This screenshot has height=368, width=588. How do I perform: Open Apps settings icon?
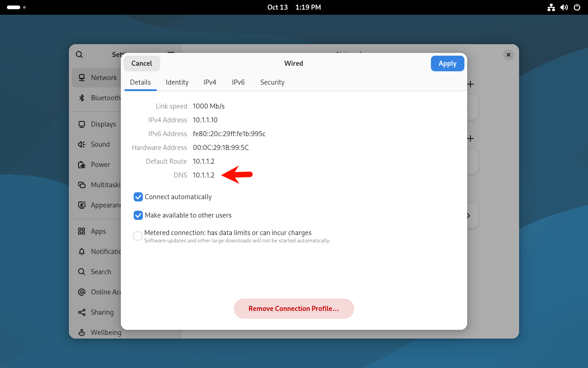click(82, 231)
